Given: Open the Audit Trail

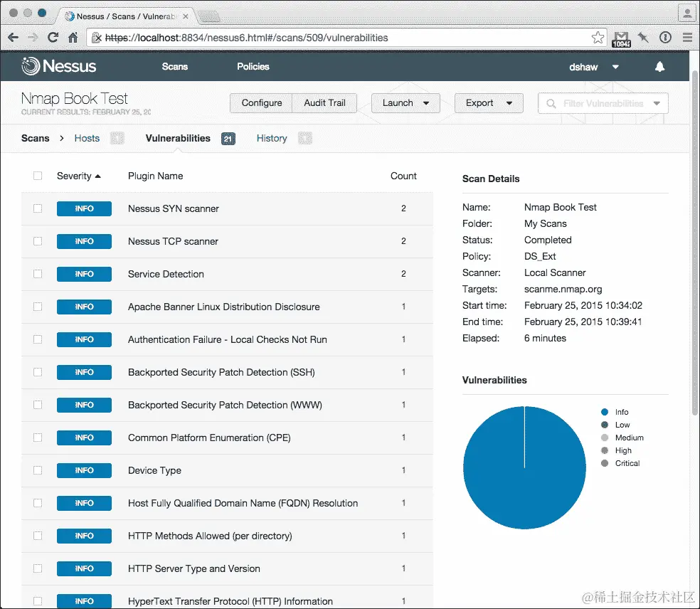Looking at the screenshot, I should tap(324, 103).
